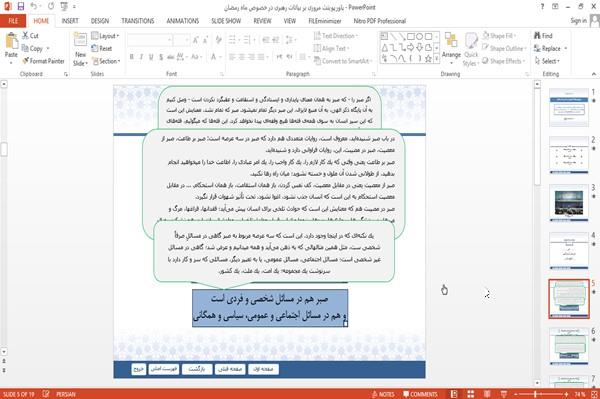
Task: Toggle Italic formatting
Action: coord(141,57)
